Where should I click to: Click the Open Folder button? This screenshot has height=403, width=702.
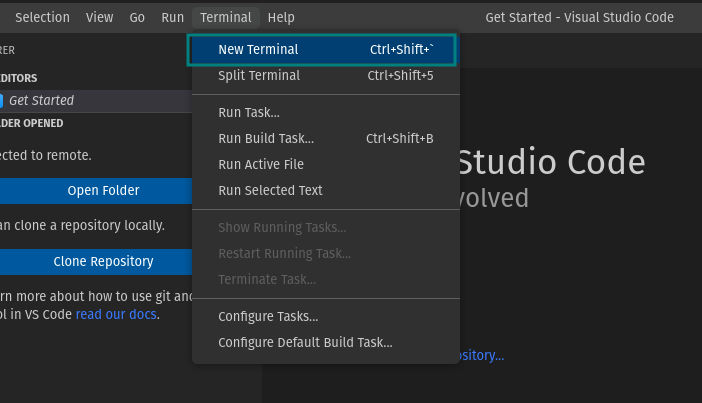[x=96, y=191]
